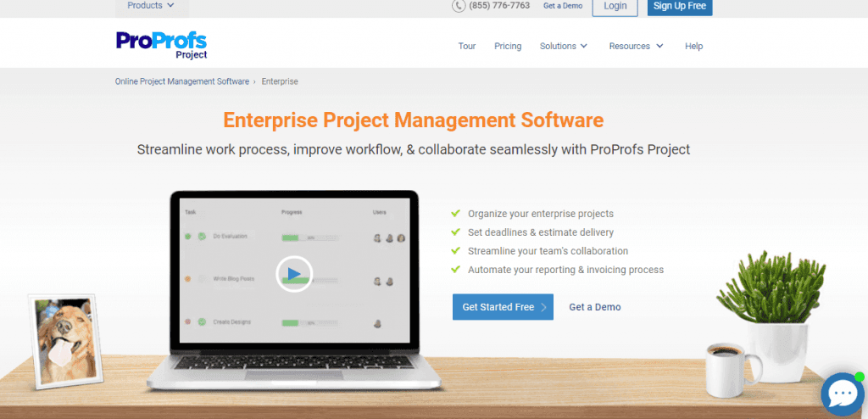Click the Sign Up Free button

click(x=680, y=6)
